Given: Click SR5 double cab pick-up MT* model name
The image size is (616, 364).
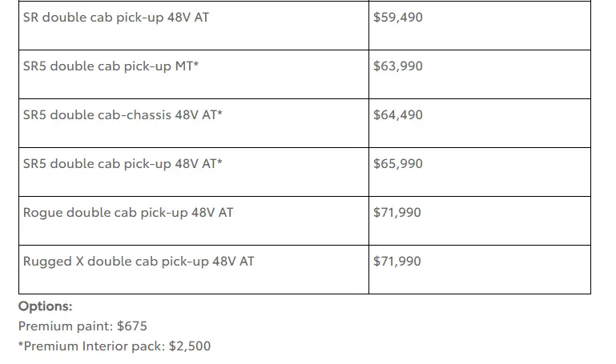Looking at the screenshot, I should pos(111,66).
